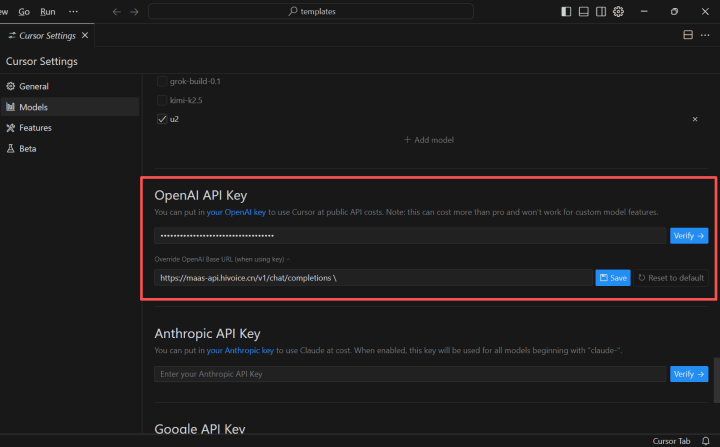Click the templates search box

coord(311,11)
